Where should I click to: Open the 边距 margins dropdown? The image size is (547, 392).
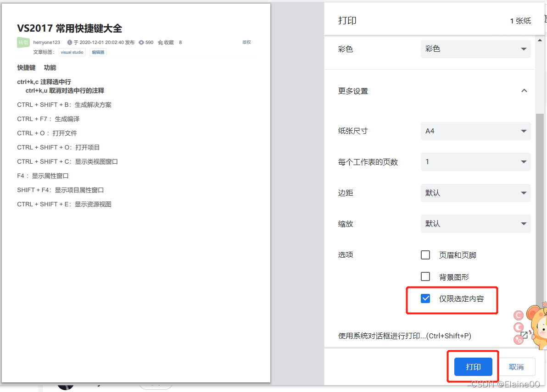(x=475, y=193)
